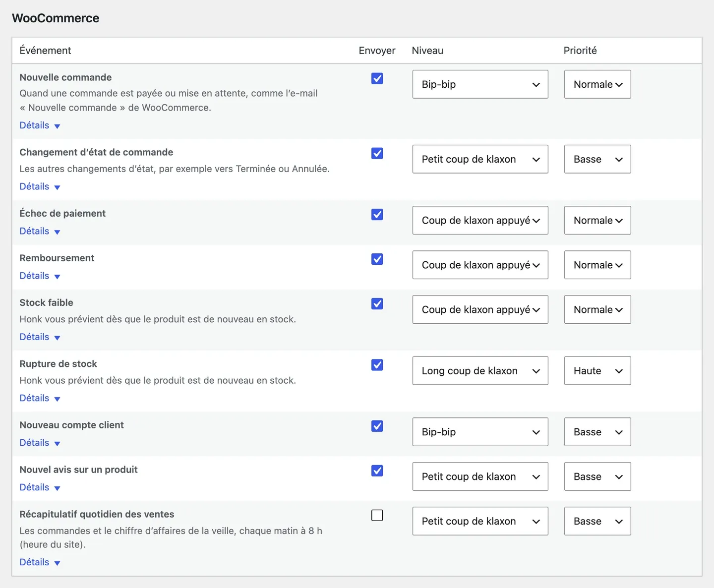Change the Remboursement Priorité dropdown
The height and width of the screenshot is (588, 714).
tap(597, 265)
